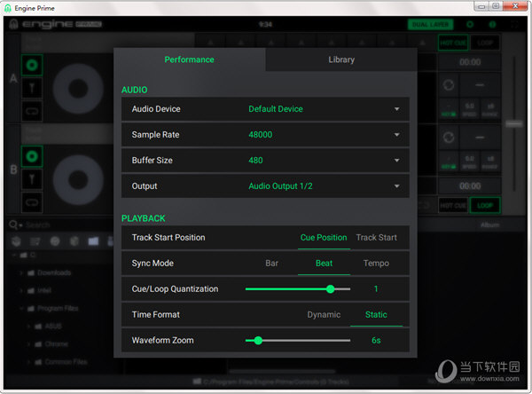Screen dimensions: 532x394
Task: Expand the Sample Rate dropdown
Action: [x=396, y=135]
